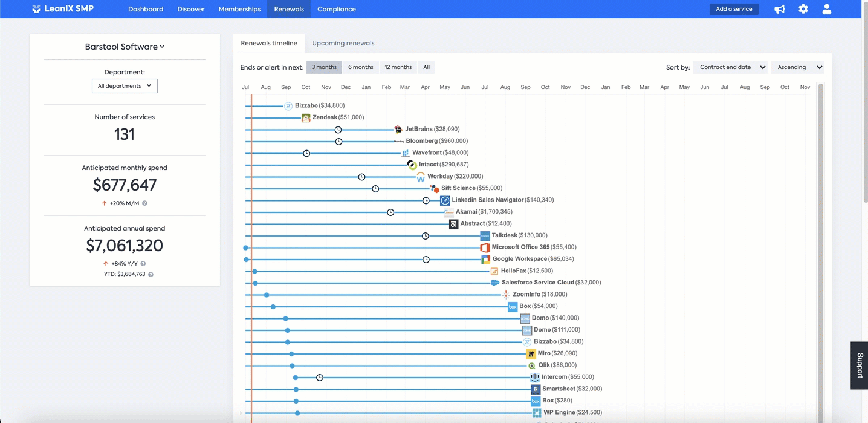Go to the Dashboard menu

pos(146,9)
